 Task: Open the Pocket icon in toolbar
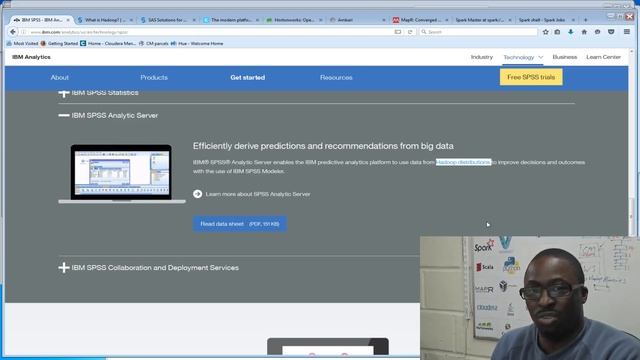(x=611, y=32)
